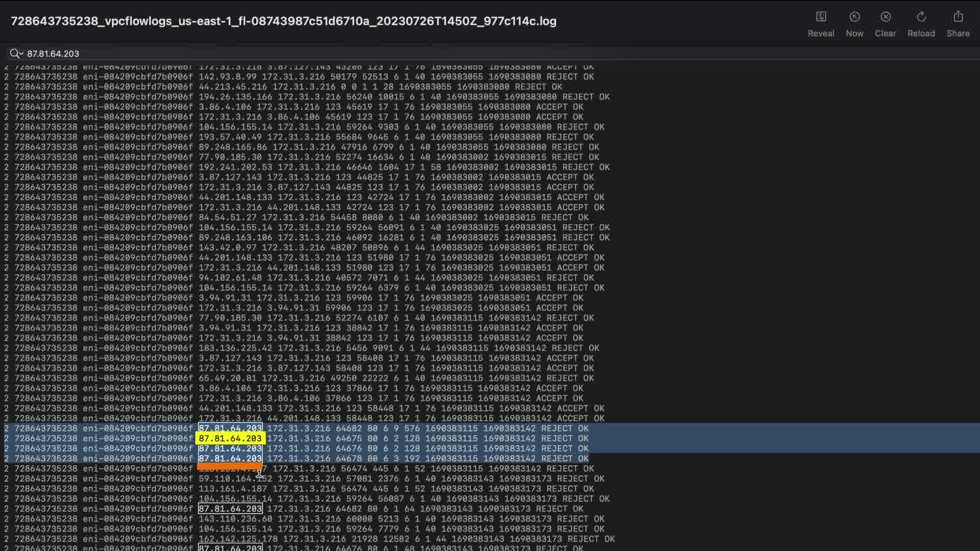Screen dimensions: 980x551
Task: Click the entry with source 183.136.225.42
Action: 235,348
